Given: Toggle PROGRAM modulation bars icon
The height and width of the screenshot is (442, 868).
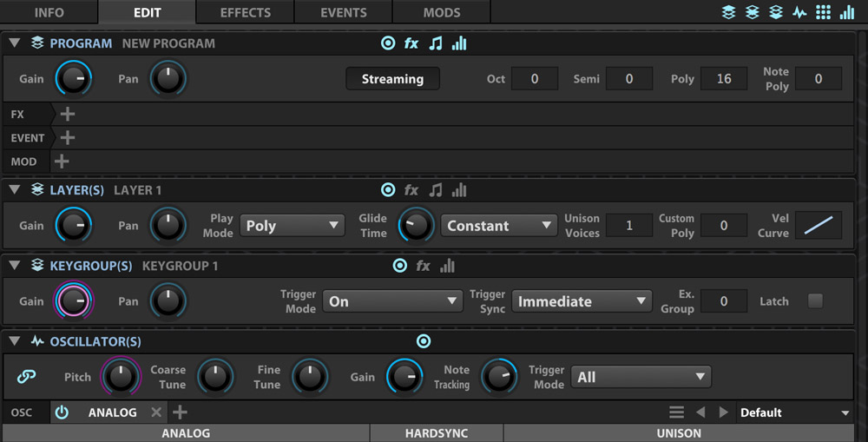Looking at the screenshot, I should click(x=459, y=43).
